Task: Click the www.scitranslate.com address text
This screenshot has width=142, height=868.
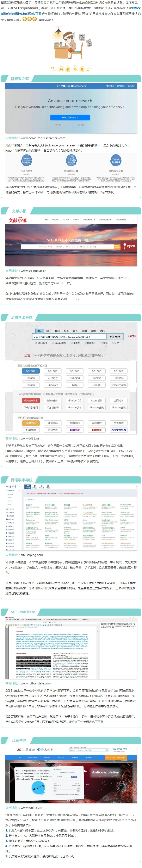Action: 36,683
